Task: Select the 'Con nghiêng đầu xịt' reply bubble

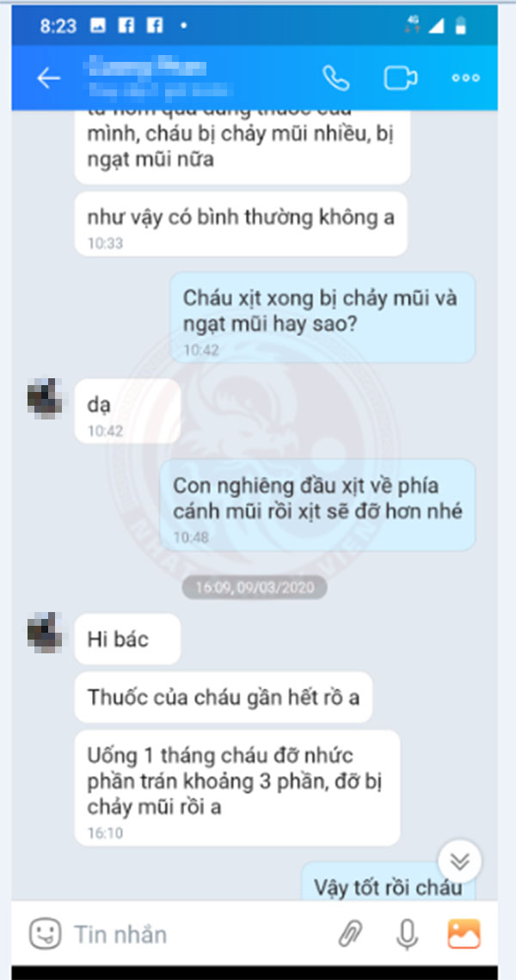Action: (x=317, y=505)
